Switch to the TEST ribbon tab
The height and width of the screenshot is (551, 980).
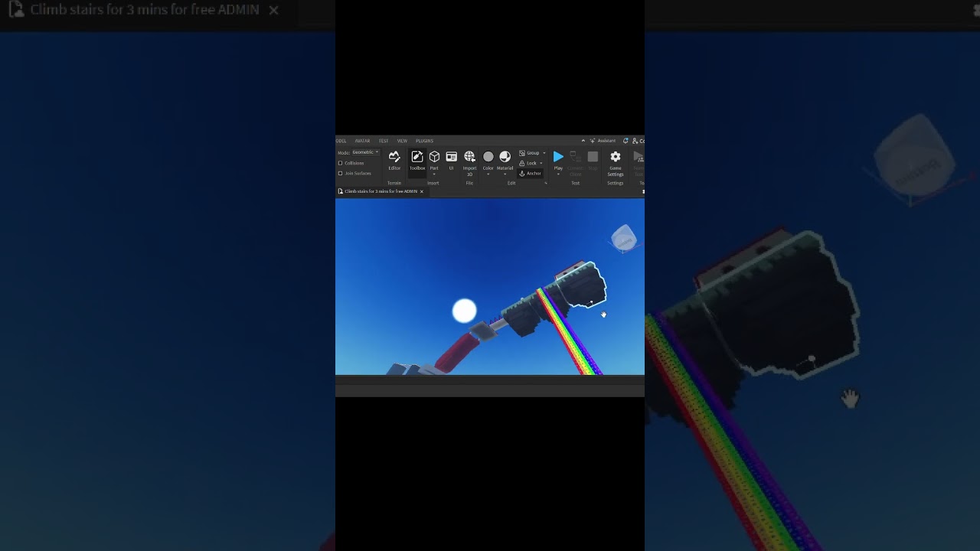point(384,141)
